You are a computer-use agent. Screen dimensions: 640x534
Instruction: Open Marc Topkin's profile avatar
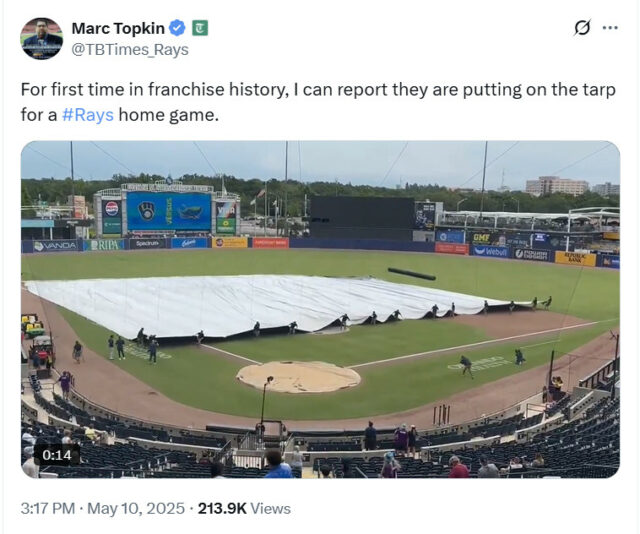pyautogui.click(x=42, y=38)
